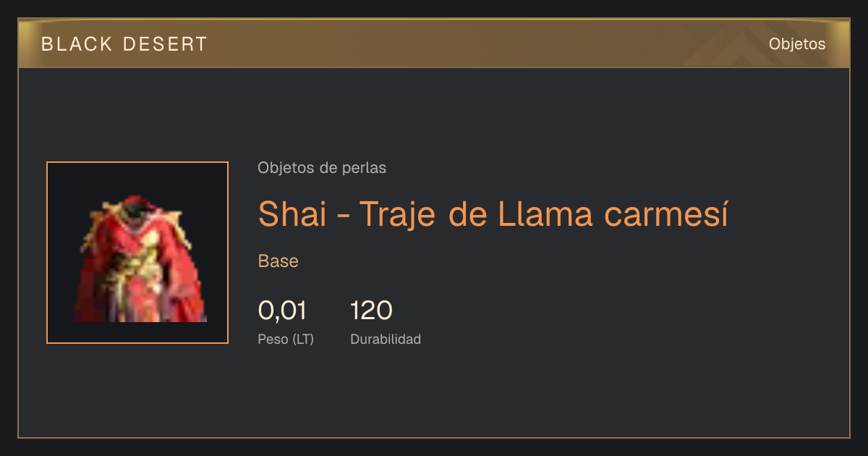868x456 pixels.
Task: Click the Durabilidad label
Action: point(386,339)
